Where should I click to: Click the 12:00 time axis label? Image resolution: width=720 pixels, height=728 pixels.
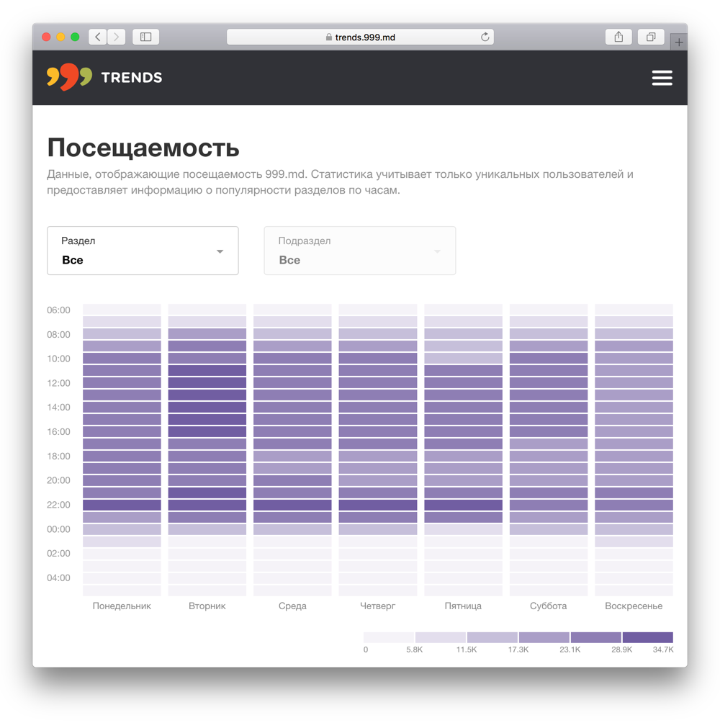point(58,383)
